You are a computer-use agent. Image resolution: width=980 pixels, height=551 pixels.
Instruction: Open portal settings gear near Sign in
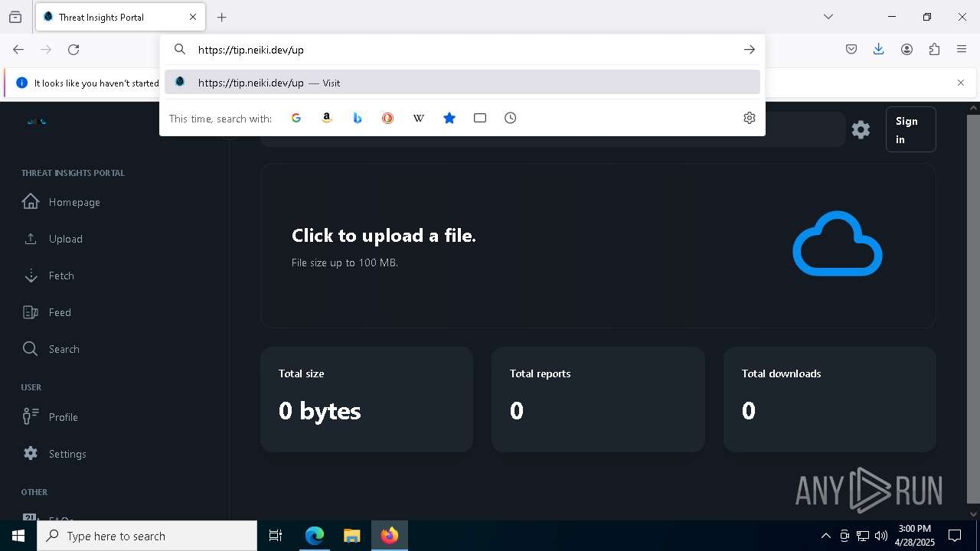click(x=861, y=129)
